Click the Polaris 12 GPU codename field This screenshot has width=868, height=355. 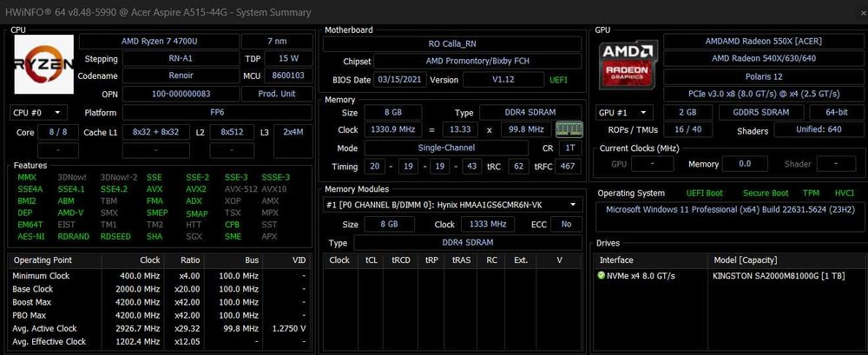click(763, 76)
